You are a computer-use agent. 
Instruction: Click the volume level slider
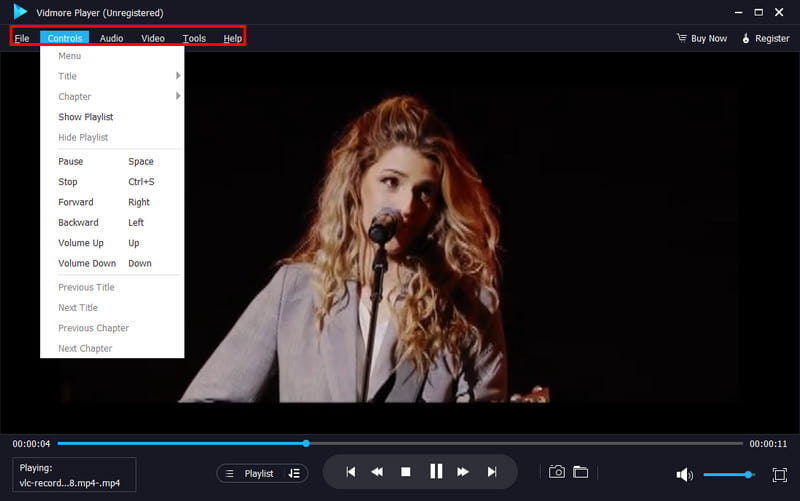(x=728, y=474)
